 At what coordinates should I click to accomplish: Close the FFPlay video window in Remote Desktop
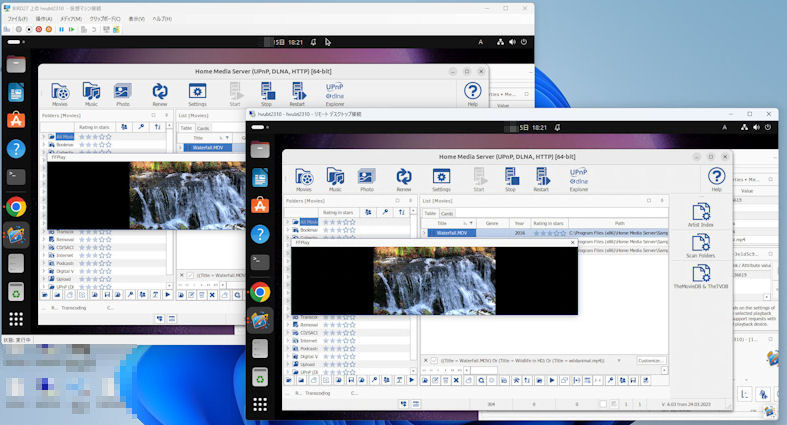tap(573, 242)
